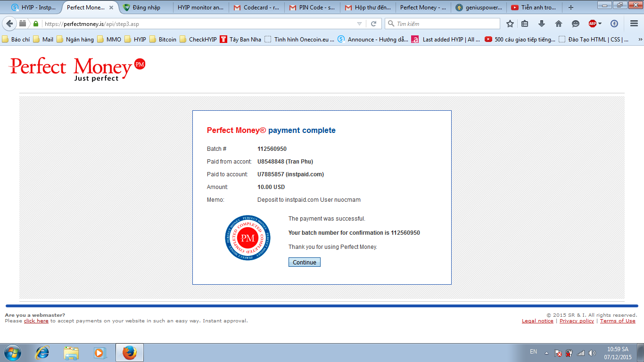The height and width of the screenshot is (362, 644).
Task: Open the CheckHYIP bookmark folder
Action: [x=198, y=40]
